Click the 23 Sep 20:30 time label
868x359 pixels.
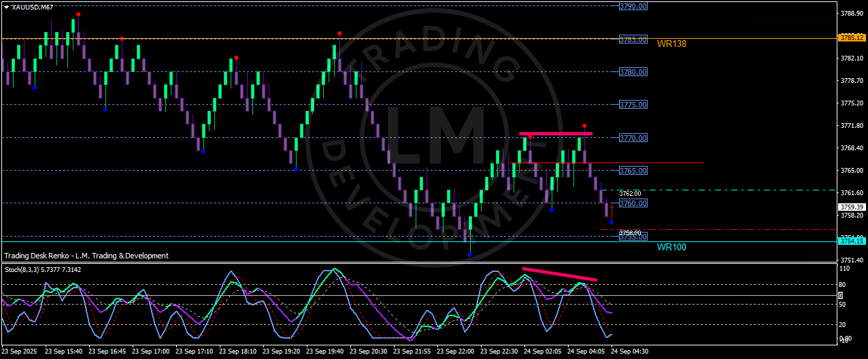point(368,352)
